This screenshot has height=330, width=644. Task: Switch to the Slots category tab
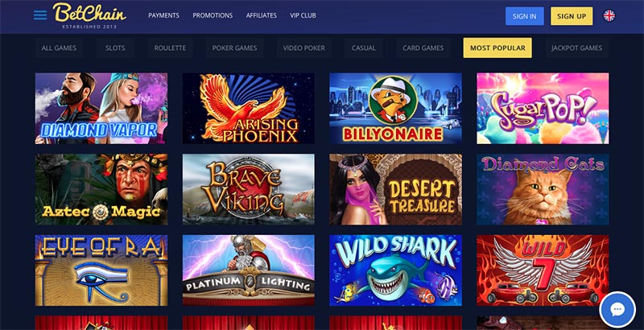(115, 48)
